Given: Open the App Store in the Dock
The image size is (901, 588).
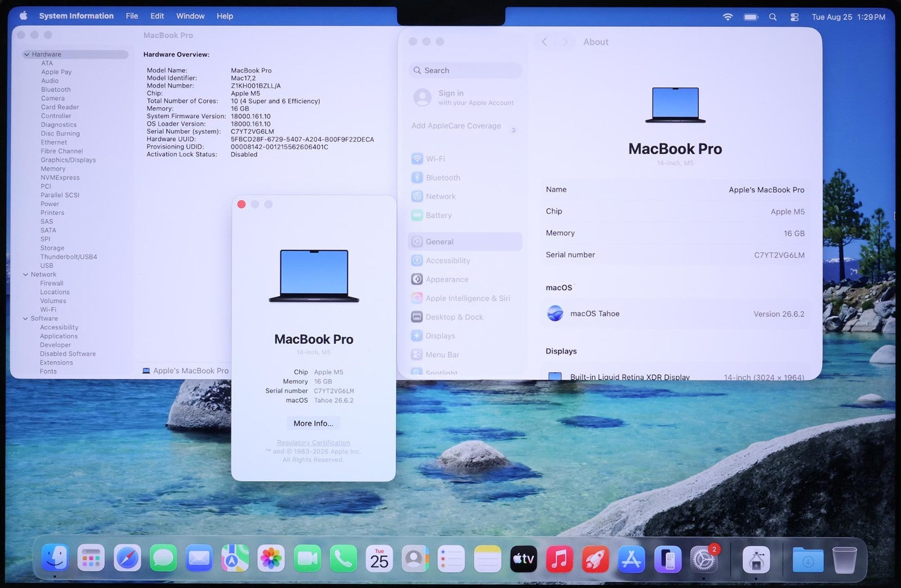Looking at the screenshot, I should (x=631, y=558).
